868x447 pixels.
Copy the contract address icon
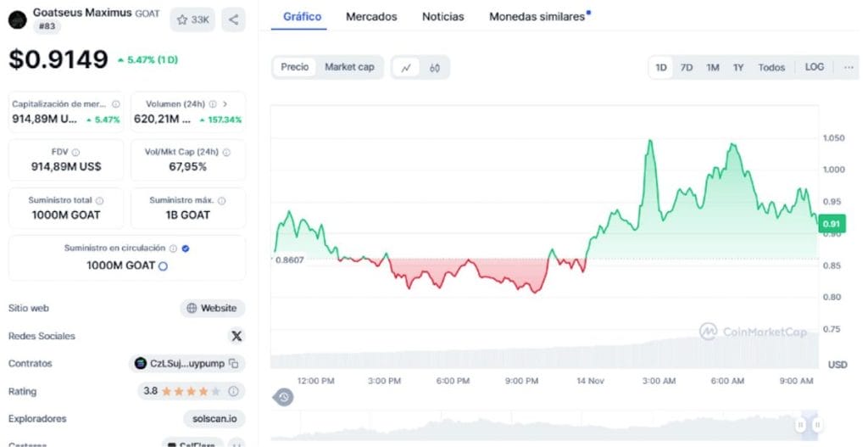234,364
